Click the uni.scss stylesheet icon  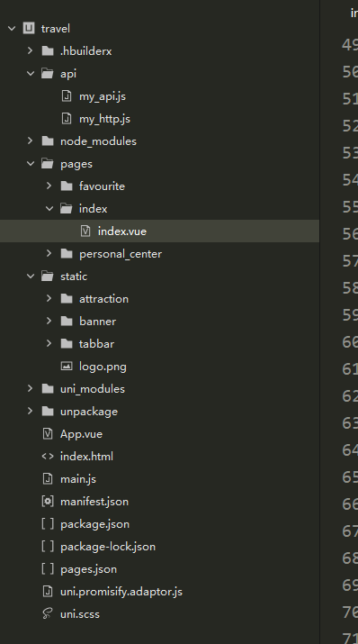pos(48,614)
